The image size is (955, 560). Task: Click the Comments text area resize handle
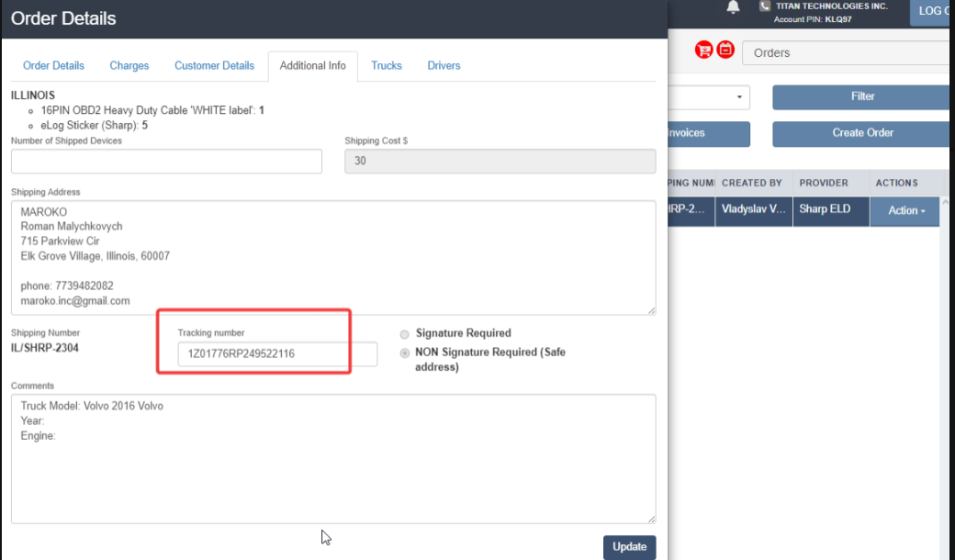[x=651, y=519]
